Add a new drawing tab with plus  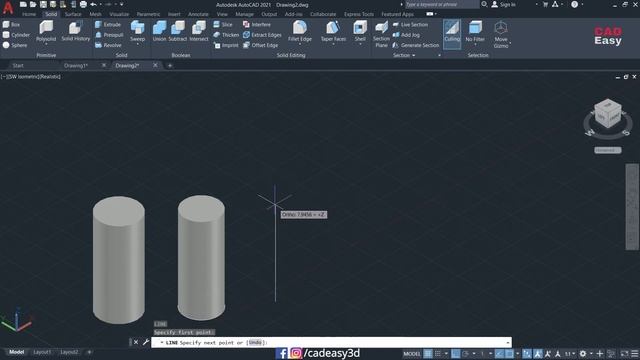pos(170,65)
